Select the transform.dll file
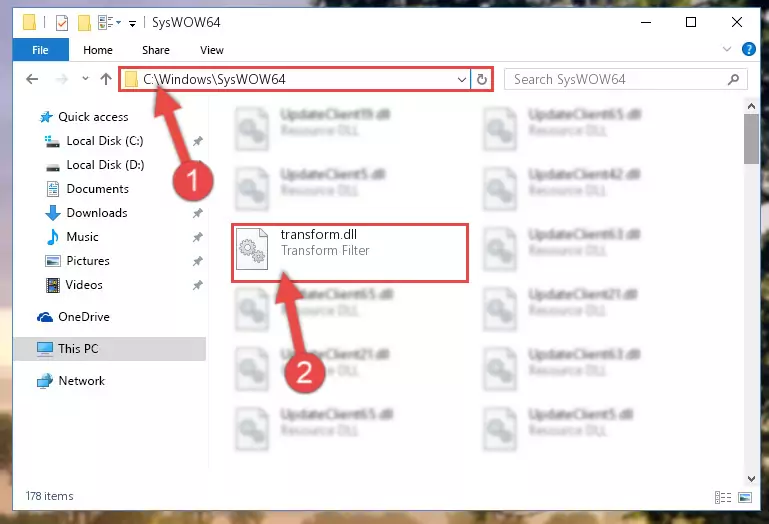769x524 pixels. point(350,253)
